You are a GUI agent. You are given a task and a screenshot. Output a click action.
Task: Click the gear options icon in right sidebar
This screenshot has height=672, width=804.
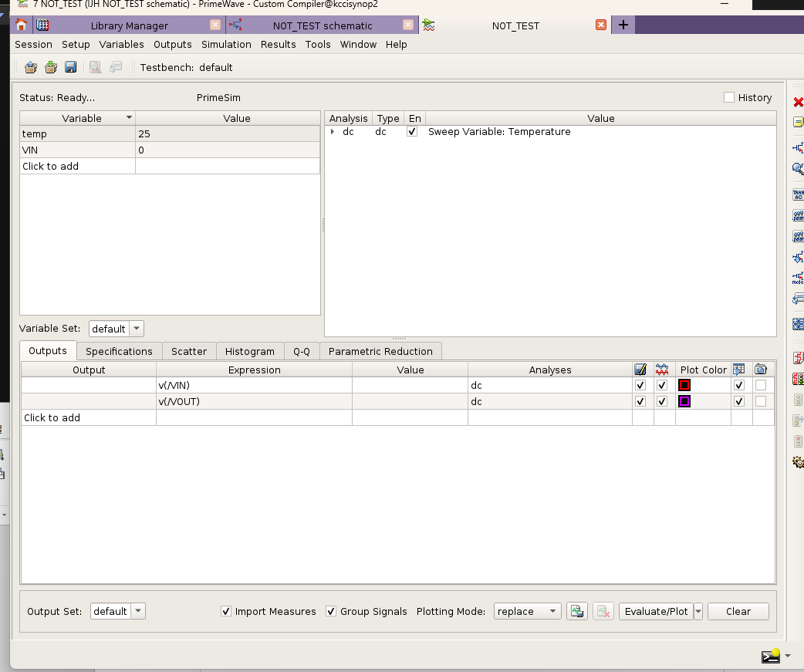coord(799,462)
